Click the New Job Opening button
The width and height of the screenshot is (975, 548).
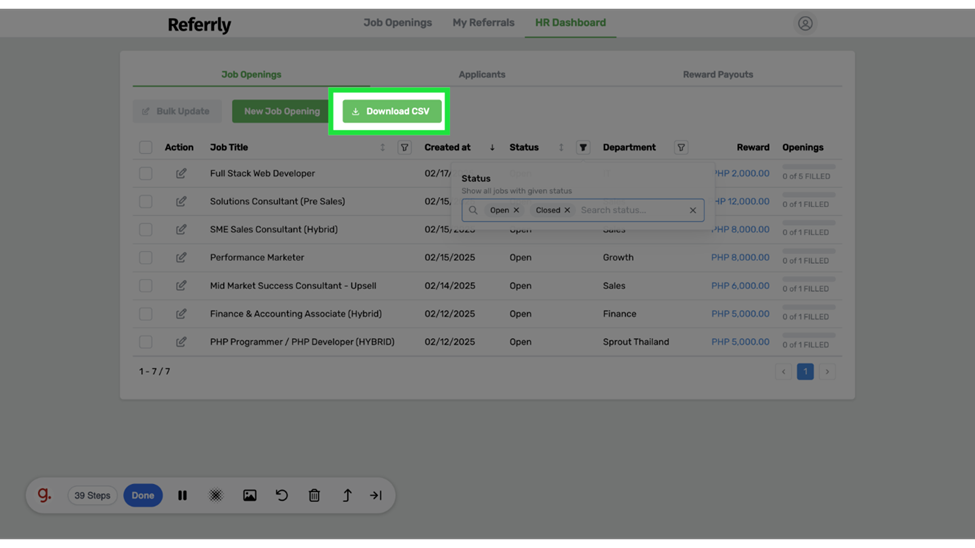[281, 111]
